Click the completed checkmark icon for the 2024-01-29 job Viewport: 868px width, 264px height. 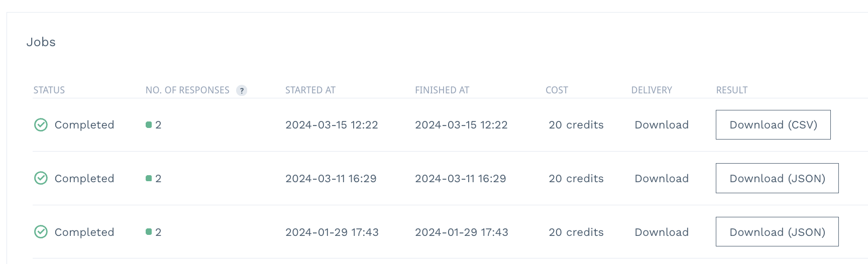41,232
